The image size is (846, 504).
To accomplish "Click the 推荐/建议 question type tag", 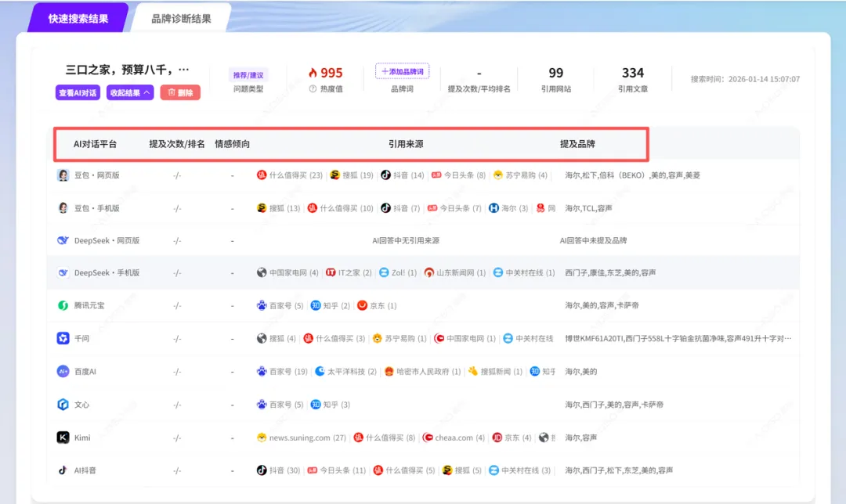I will (248, 75).
